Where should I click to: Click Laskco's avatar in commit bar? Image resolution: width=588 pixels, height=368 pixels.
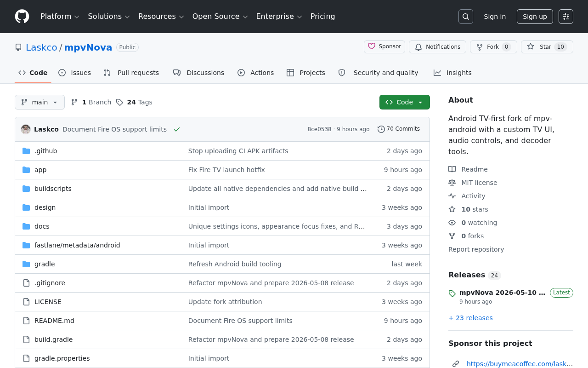pyautogui.click(x=26, y=129)
